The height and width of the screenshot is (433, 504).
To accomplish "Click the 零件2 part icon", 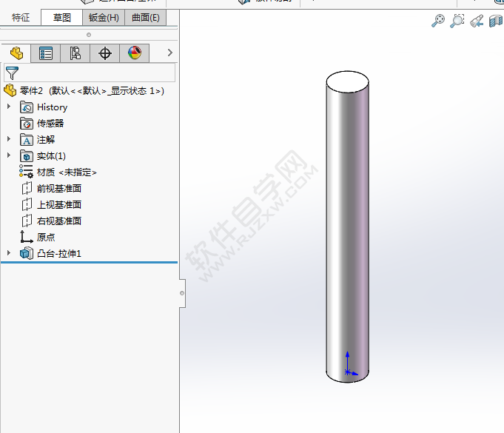I will point(10,90).
